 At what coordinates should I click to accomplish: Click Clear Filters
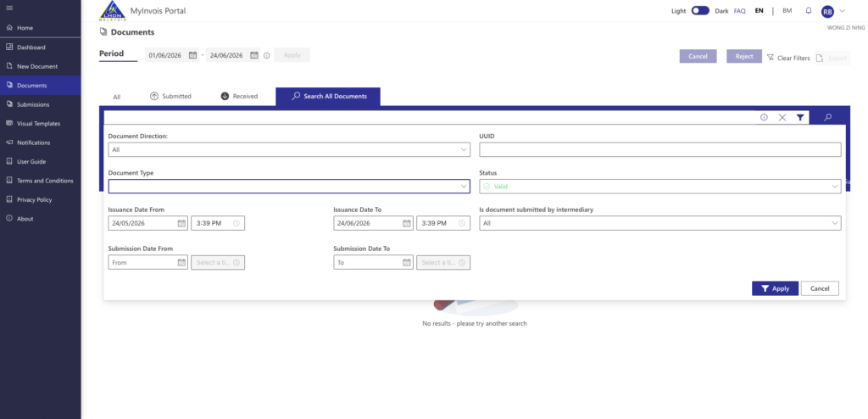tap(788, 58)
